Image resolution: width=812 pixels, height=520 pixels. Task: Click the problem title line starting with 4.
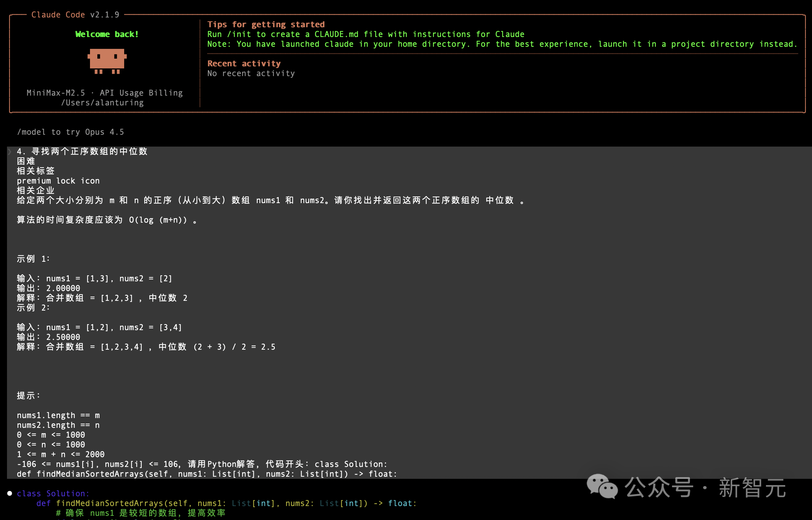click(82, 151)
